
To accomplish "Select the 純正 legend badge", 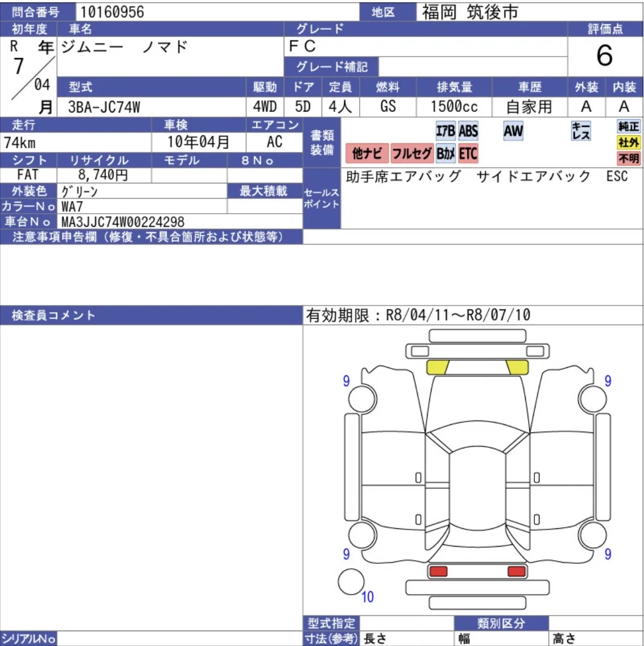I will [628, 127].
